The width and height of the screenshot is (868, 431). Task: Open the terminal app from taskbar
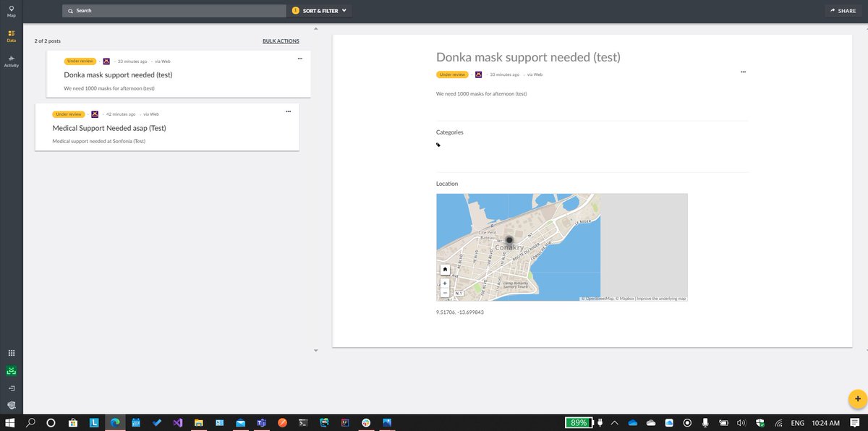pos(304,422)
